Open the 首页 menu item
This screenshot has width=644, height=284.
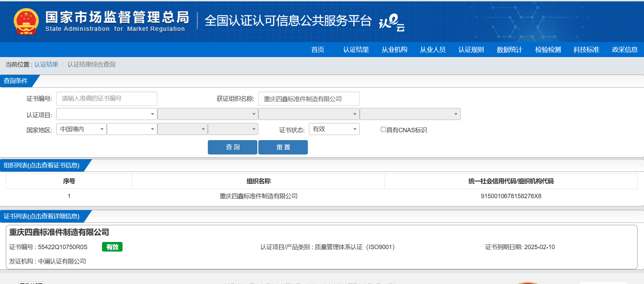(x=318, y=50)
